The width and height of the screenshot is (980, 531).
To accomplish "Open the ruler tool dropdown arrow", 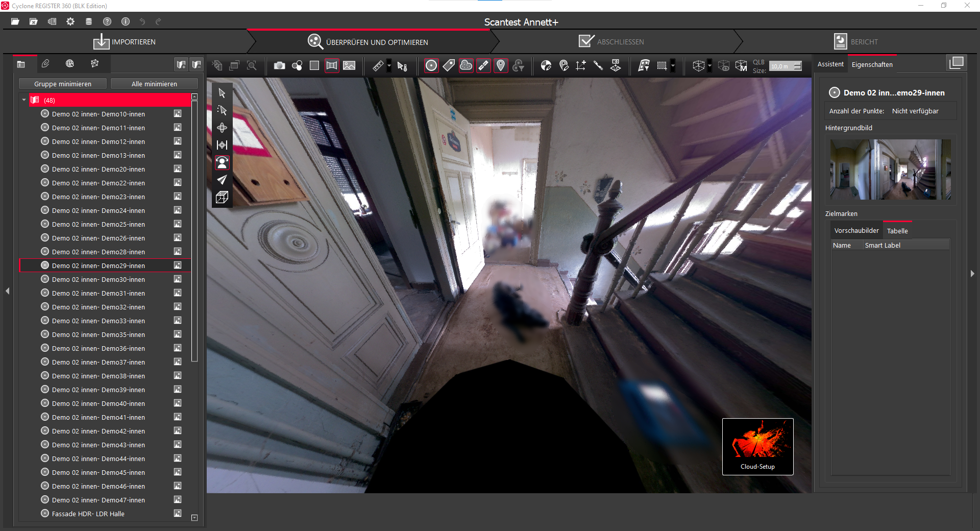I will (x=389, y=65).
